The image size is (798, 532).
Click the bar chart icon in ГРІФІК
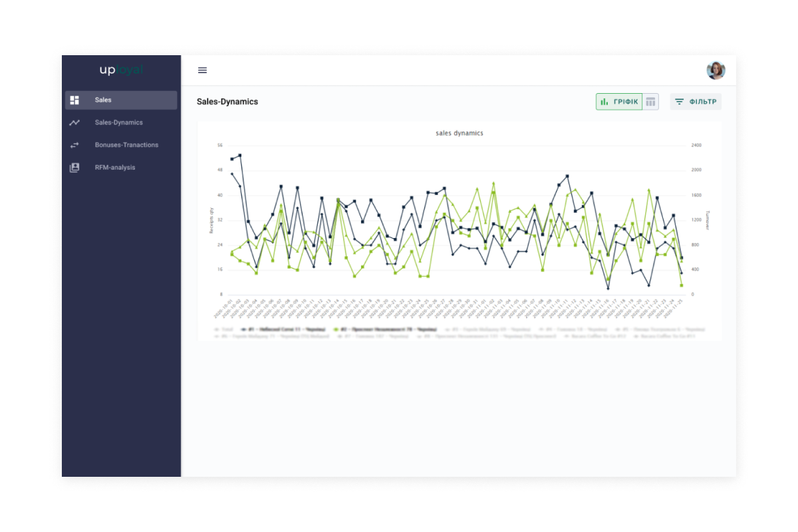point(604,102)
